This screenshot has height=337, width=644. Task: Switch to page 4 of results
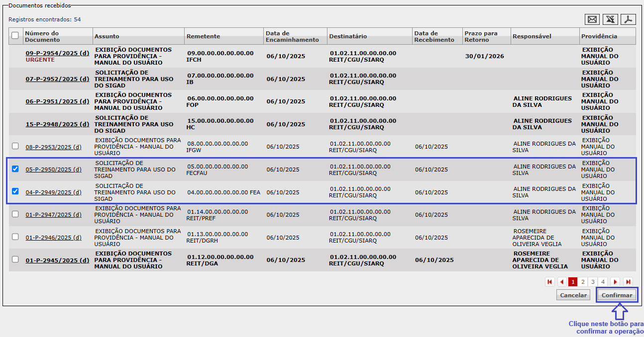click(x=603, y=282)
